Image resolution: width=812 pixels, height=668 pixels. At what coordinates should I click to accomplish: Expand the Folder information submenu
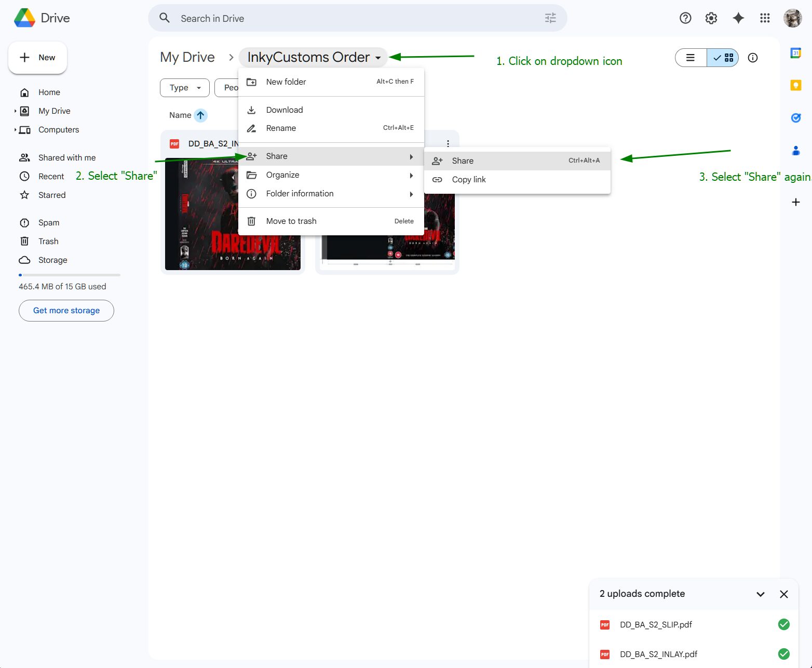(331, 194)
